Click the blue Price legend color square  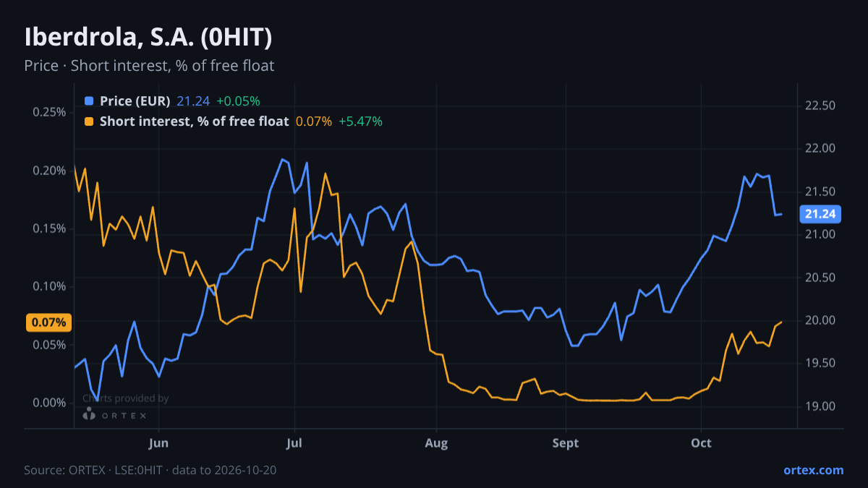click(89, 100)
